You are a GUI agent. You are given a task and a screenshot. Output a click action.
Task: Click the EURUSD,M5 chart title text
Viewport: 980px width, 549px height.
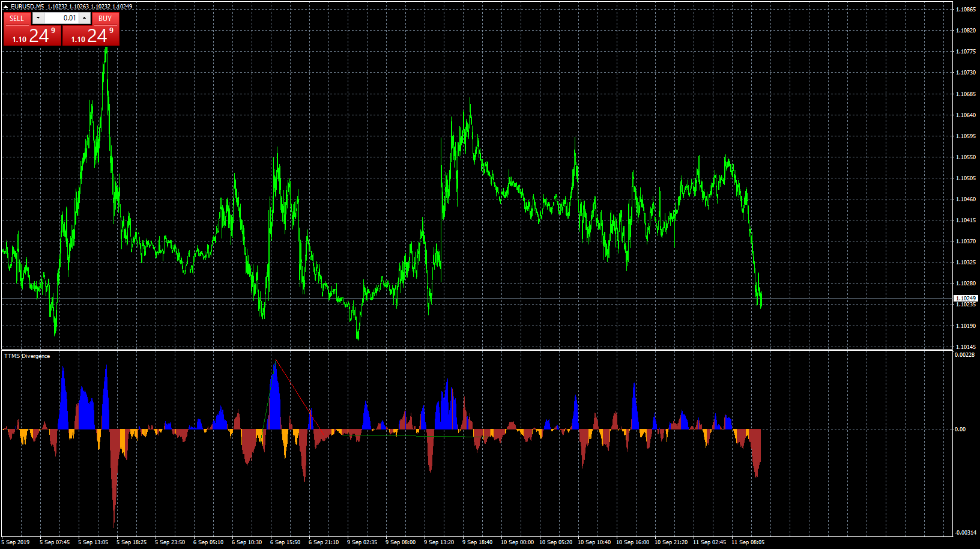tap(27, 7)
